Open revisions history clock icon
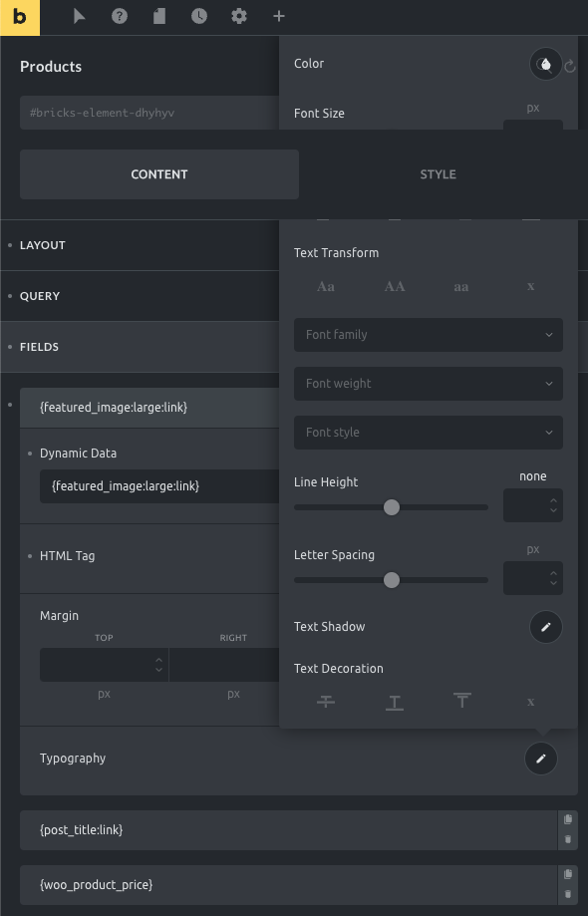This screenshot has width=588, height=916. (199, 16)
